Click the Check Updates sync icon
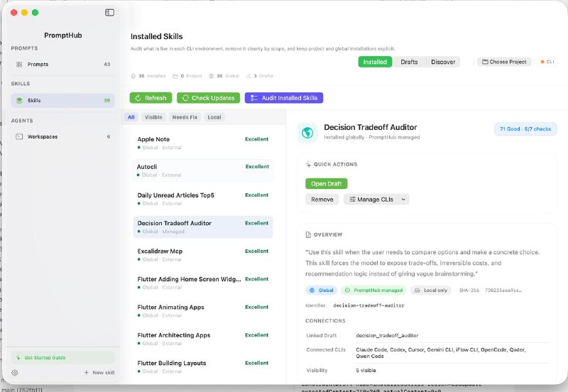568x392 pixels. tap(185, 98)
